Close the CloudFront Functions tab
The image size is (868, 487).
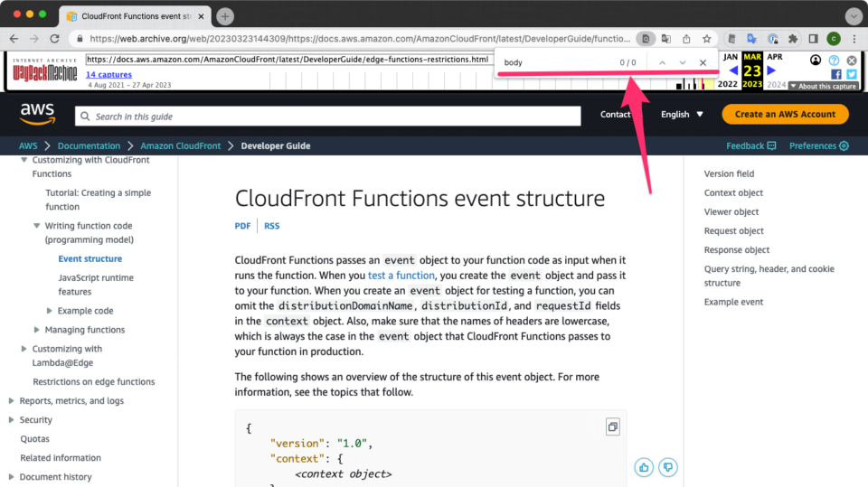click(x=201, y=16)
